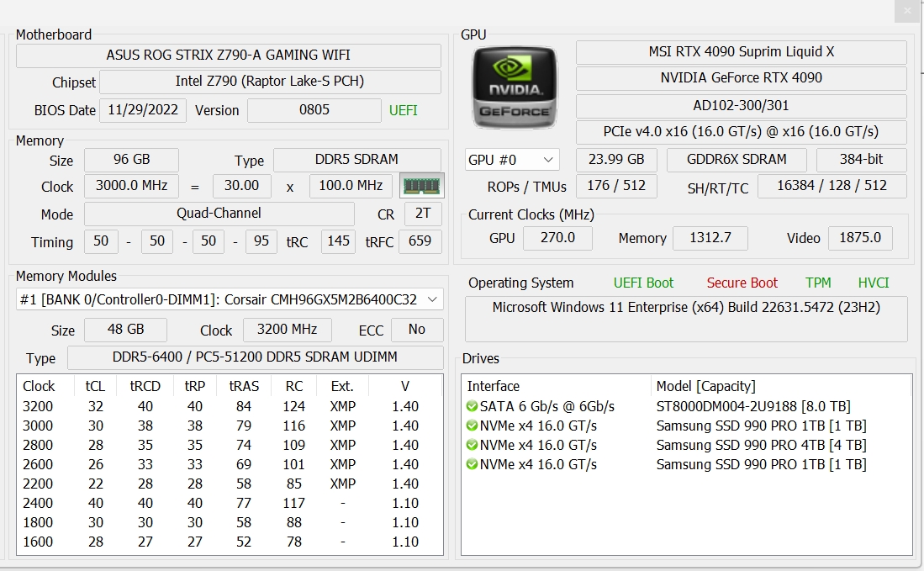Click the Windows 11 Enterprise operating system field
This screenshot has width=924, height=571.
(x=686, y=319)
